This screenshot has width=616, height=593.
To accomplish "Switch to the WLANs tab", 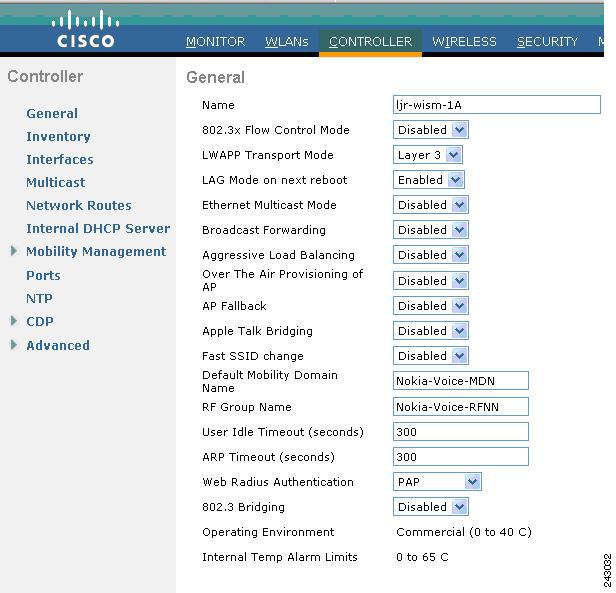I will click(x=287, y=42).
